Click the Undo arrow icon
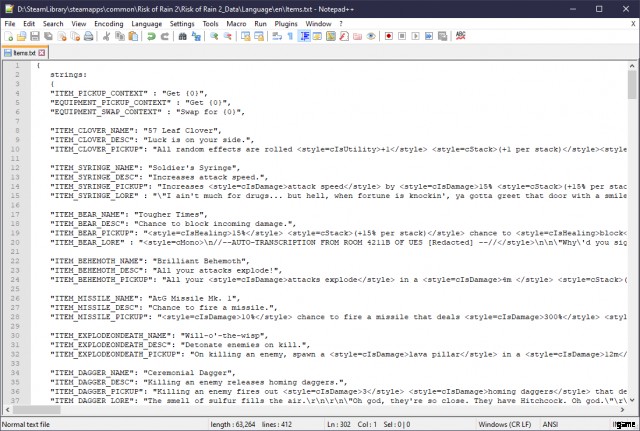The image size is (640, 431). [150, 36]
